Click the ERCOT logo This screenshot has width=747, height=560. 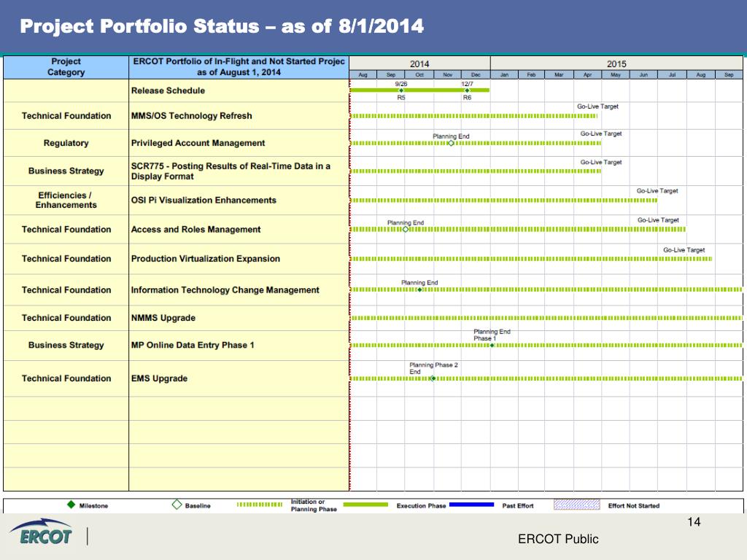point(42,532)
